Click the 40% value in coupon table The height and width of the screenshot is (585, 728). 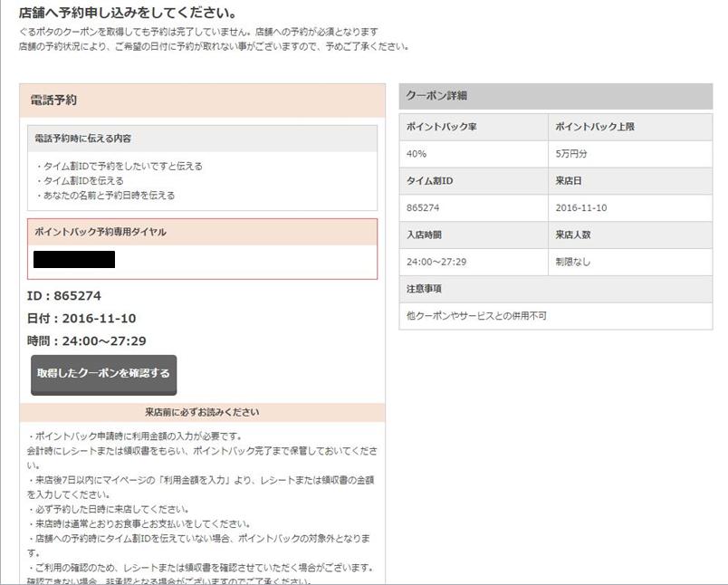(417, 154)
